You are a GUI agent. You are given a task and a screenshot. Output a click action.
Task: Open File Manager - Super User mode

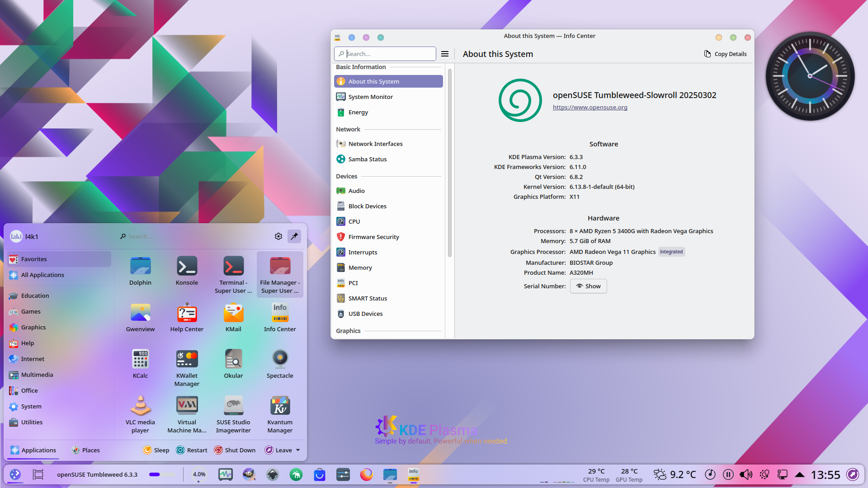pos(280,275)
